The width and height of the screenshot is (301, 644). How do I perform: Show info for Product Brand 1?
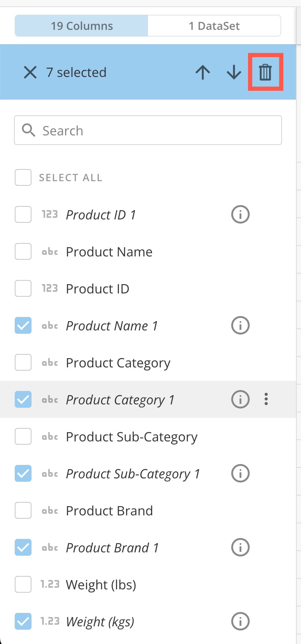[x=240, y=547]
